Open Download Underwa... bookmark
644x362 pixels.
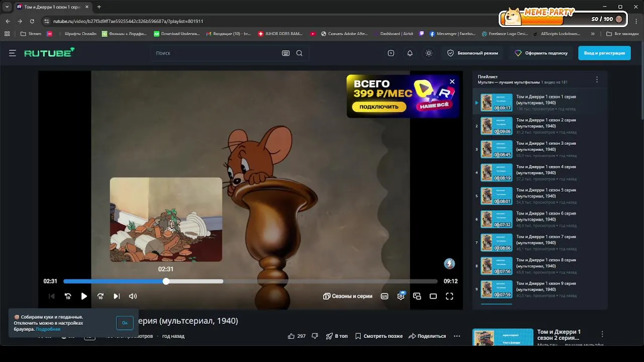coord(177,34)
